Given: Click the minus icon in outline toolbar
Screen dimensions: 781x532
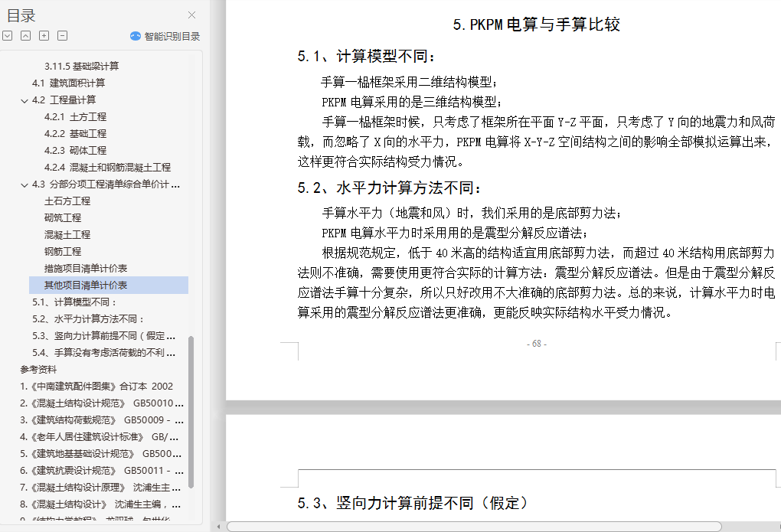Looking at the screenshot, I should pos(62,36).
